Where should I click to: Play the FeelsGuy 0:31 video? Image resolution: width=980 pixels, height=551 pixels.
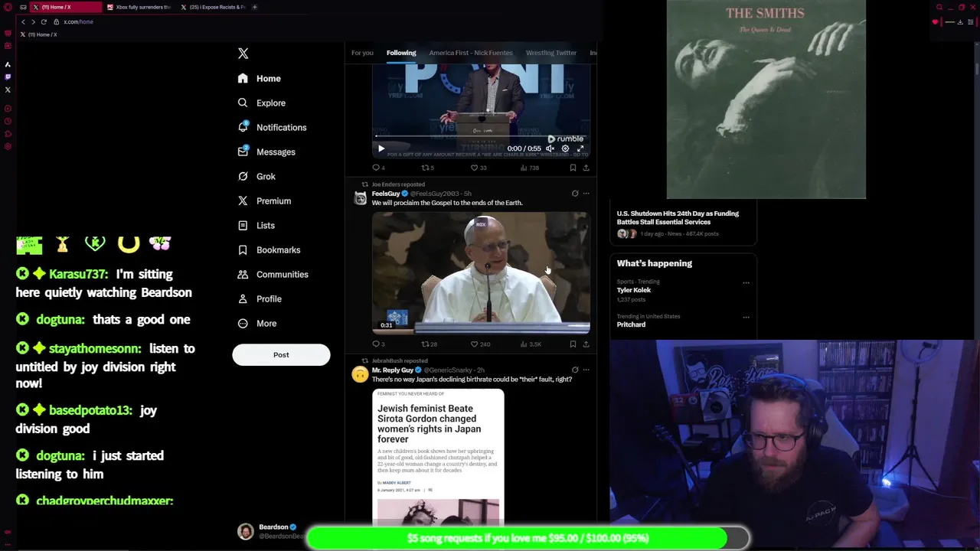click(481, 272)
